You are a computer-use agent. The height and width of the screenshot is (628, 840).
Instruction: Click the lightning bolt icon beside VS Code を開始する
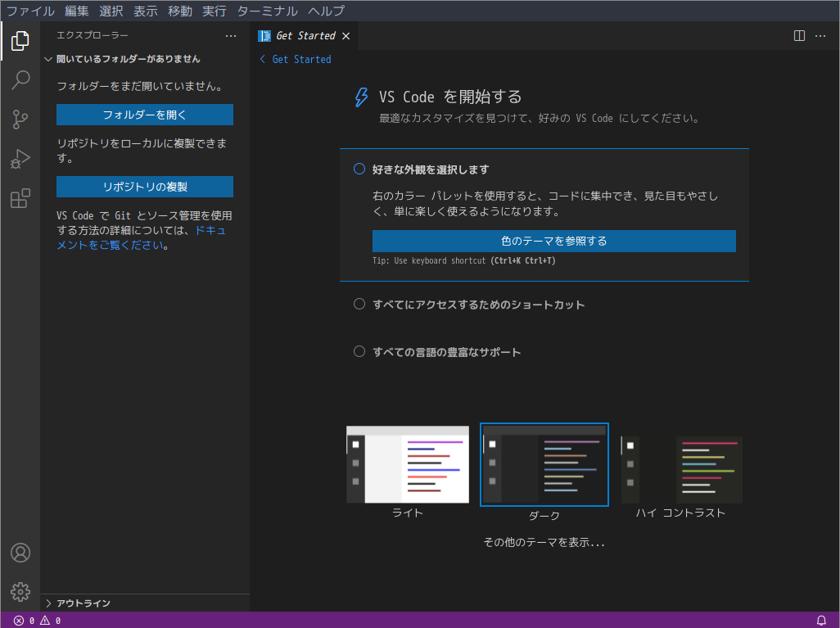pyautogui.click(x=361, y=97)
